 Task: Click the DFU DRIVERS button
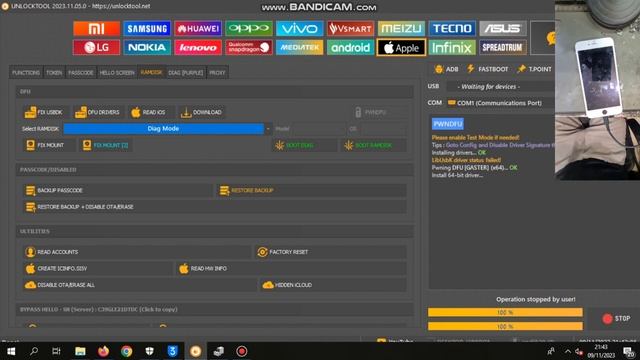click(x=98, y=112)
